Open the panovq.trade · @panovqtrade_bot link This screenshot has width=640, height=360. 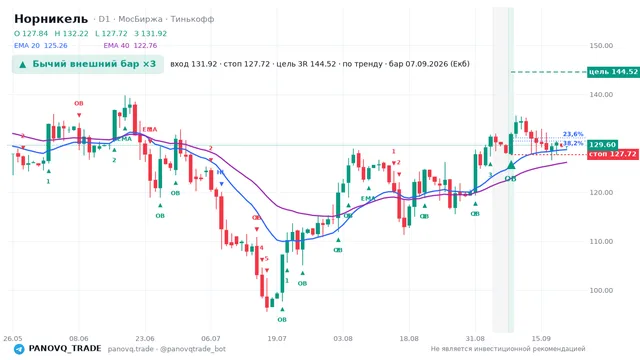[x=167, y=349]
